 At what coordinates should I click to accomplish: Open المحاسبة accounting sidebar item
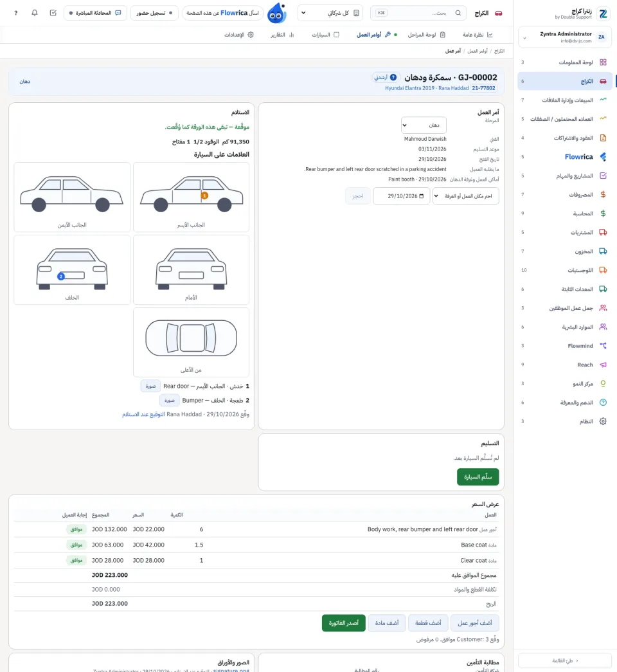pos(565,213)
